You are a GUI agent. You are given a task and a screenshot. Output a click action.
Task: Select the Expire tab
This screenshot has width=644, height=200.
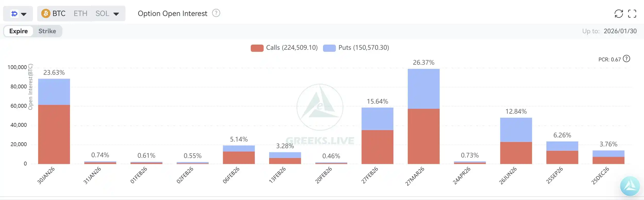(x=19, y=31)
